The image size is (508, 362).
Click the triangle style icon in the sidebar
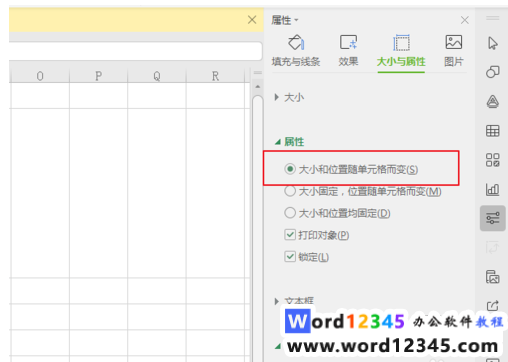(493, 101)
